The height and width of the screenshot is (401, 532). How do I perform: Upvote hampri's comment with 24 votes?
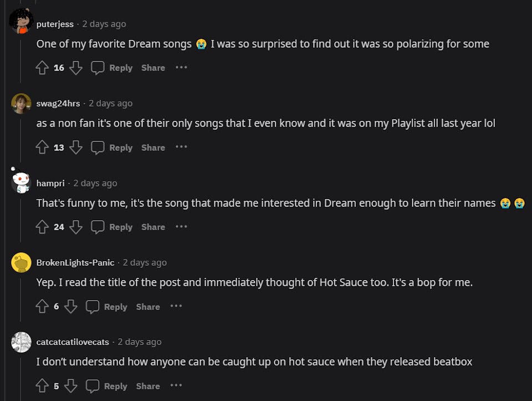(x=42, y=227)
